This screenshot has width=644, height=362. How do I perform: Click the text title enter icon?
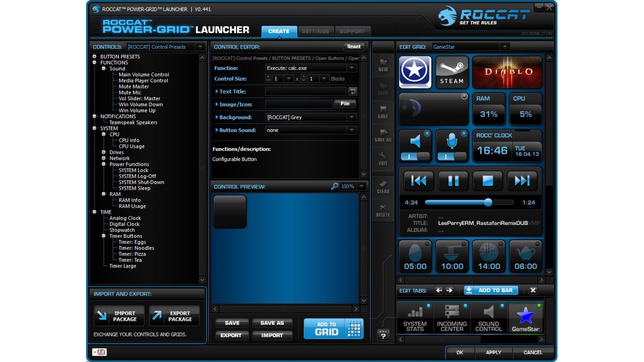pyautogui.click(x=353, y=91)
